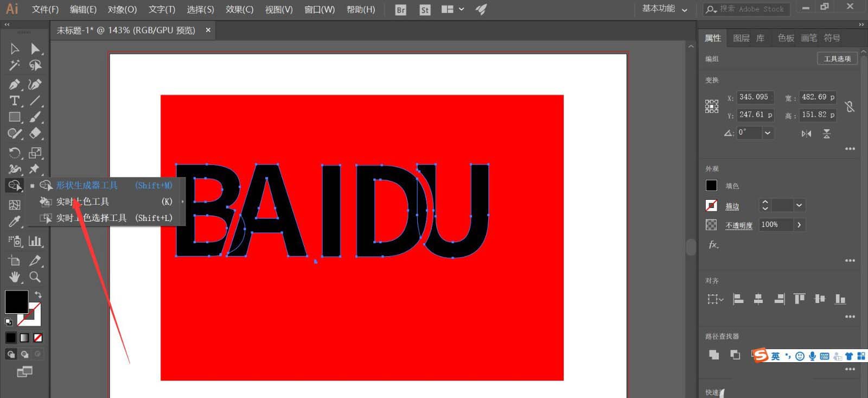Screen dimensions: 868x398
Task: Activate the Lasso tool
Action: tap(35, 66)
